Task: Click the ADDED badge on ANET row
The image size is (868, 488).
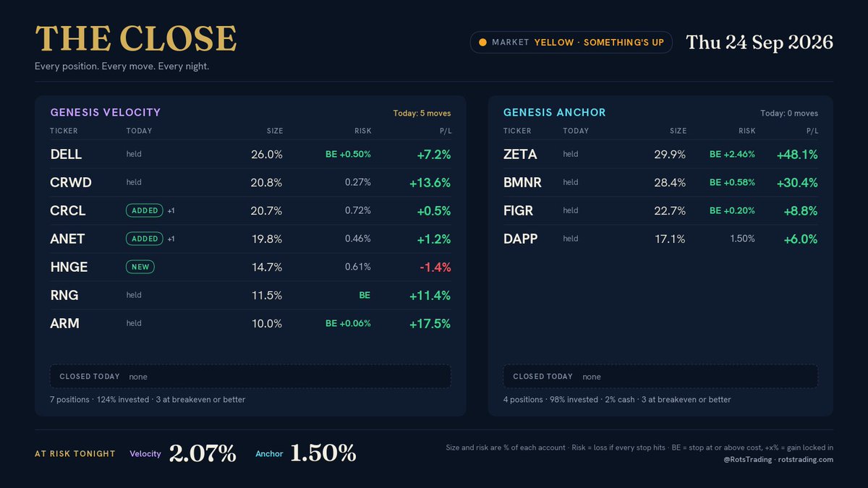Action: [145, 239]
